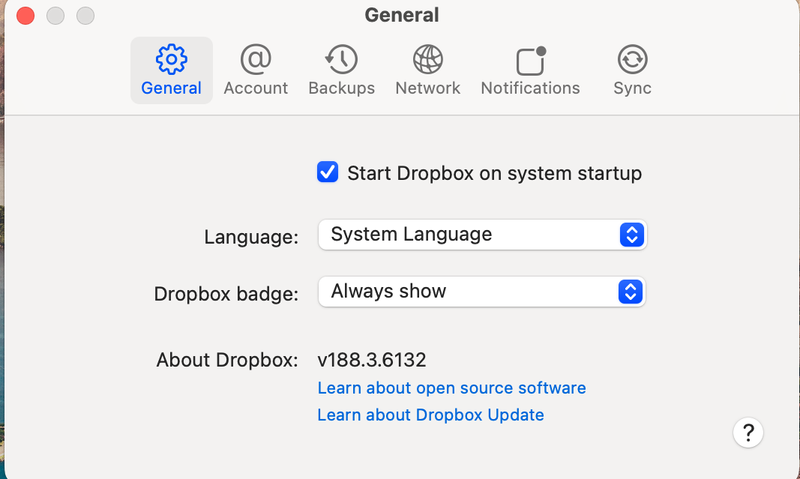Close the General preferences window
This screenshot has height=479, width=800.
pyautogui.click(x=26, y=15)
